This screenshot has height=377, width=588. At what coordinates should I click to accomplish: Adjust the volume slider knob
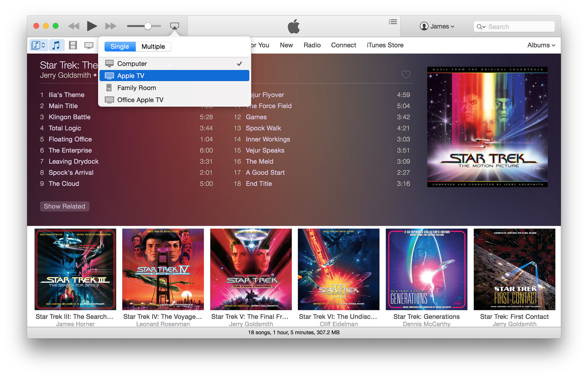[148, 26]
